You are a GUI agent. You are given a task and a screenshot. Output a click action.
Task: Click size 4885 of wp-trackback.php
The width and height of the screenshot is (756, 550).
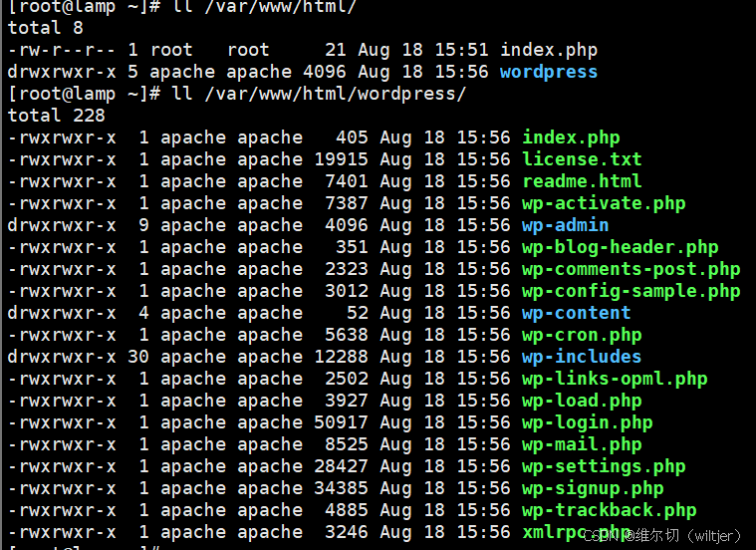347,510
